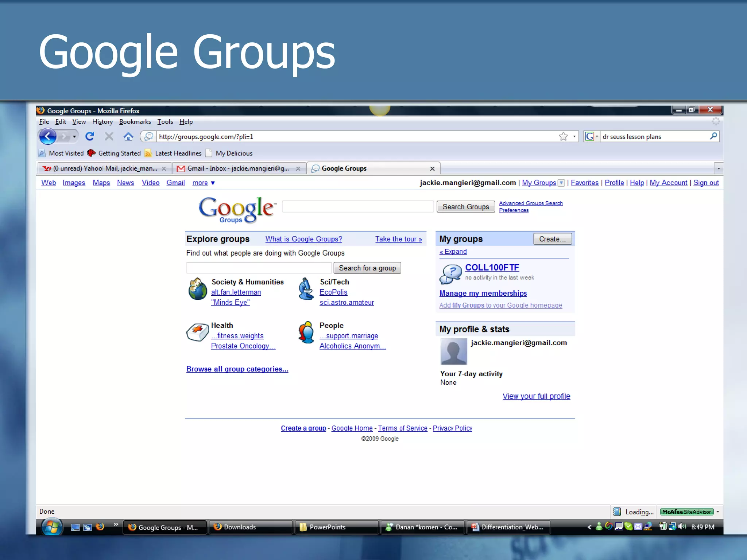Close the Yahoo! Mail tab
747x560 pixels.
(164, 168)
